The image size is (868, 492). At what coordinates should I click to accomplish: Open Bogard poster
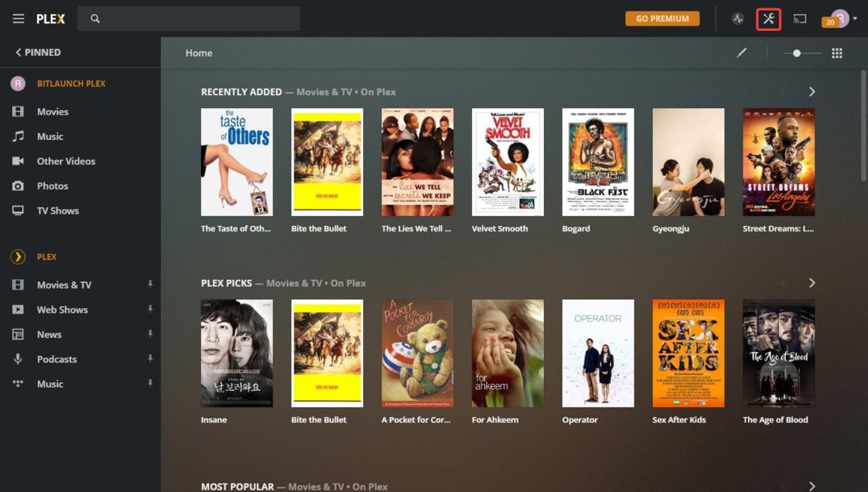[x=598, y=162]
